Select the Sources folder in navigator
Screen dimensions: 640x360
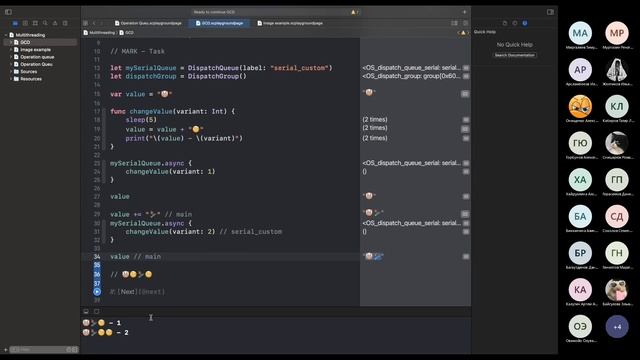[29, 72]
